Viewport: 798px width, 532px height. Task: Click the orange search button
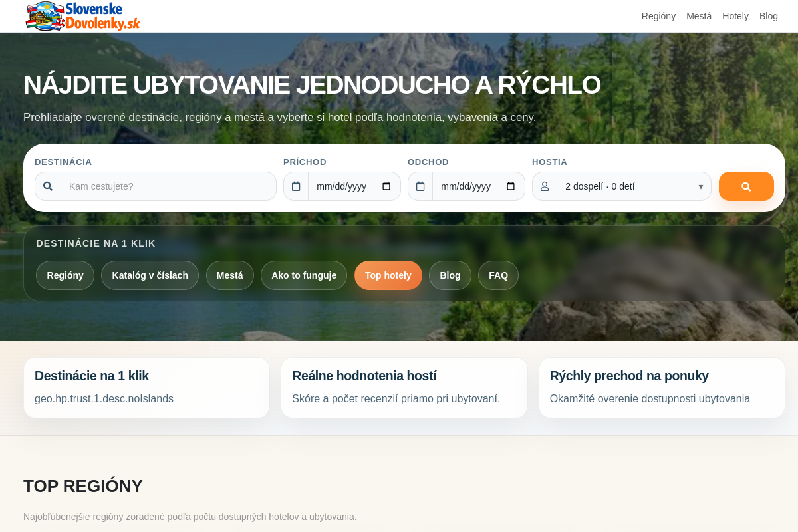click(x=746, y=186)
